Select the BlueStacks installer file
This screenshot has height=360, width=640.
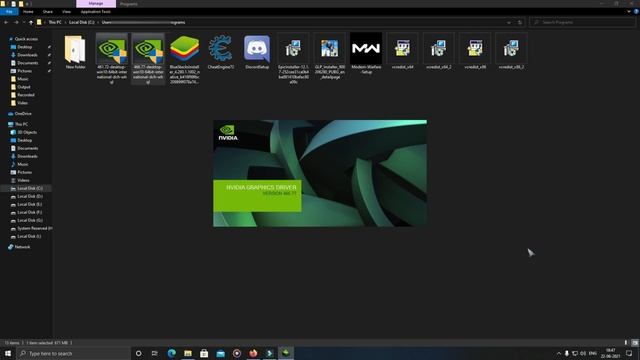point(184,59)
